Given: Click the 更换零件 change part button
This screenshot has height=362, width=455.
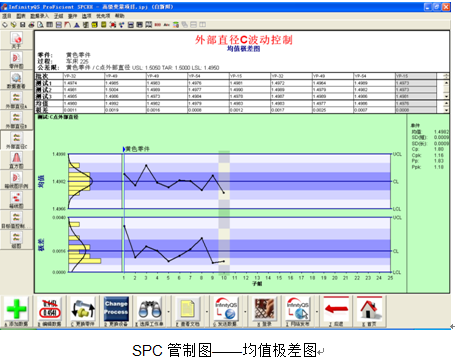Looking at the screenshot, I should 83,312.
